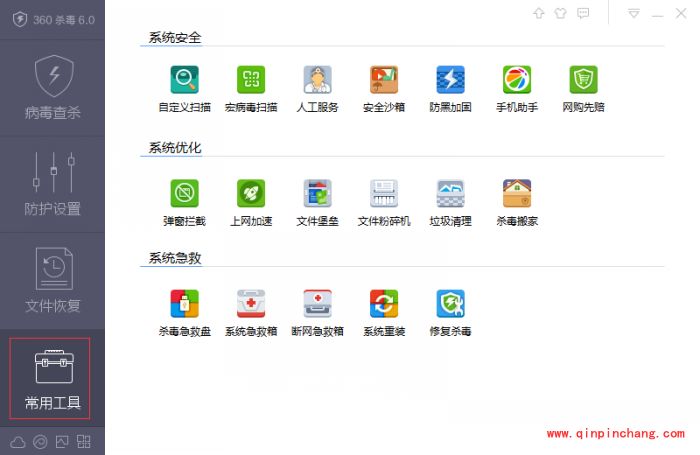
Task: Open the feedback chat bubble icon
Action: pos(583,13)
